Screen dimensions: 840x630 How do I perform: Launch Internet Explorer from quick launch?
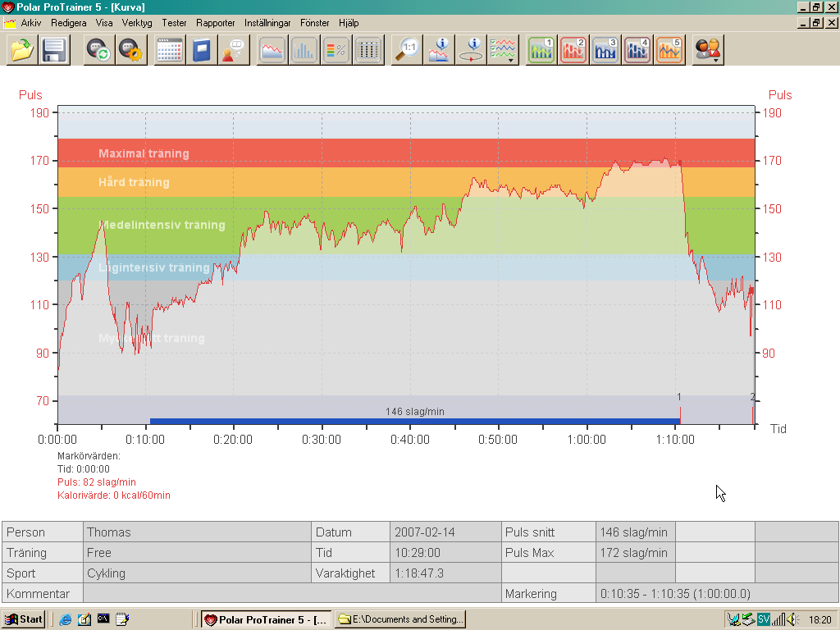[66, 619]
